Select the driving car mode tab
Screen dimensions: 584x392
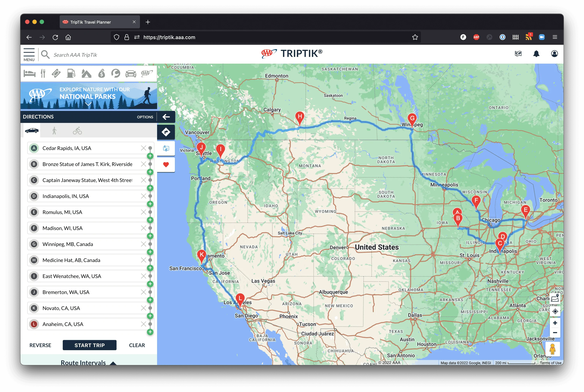(32, 130)
